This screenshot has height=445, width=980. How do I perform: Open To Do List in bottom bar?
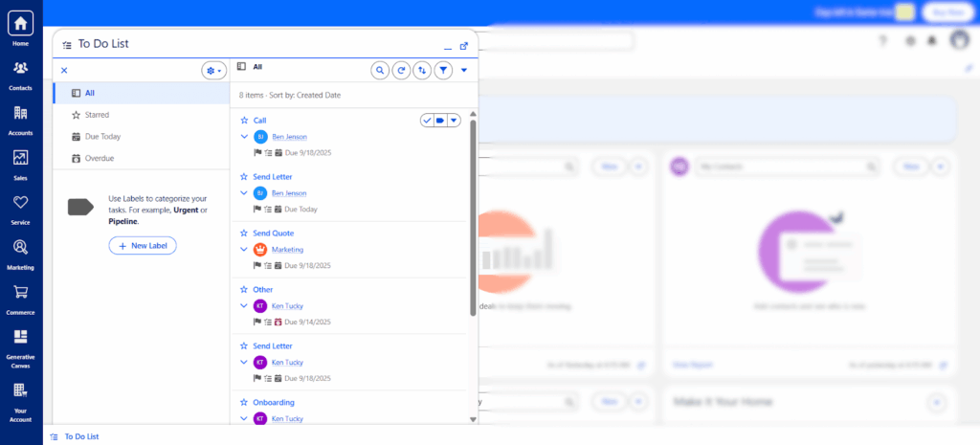(80, 436)
